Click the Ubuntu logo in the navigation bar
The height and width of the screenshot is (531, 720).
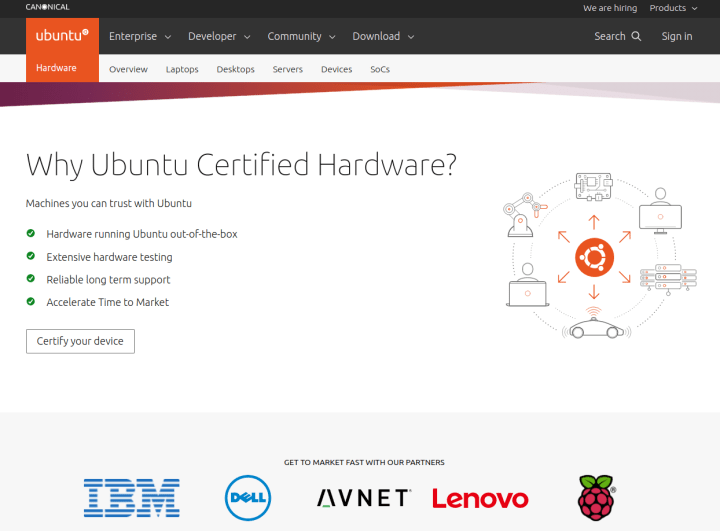(62, 35)
